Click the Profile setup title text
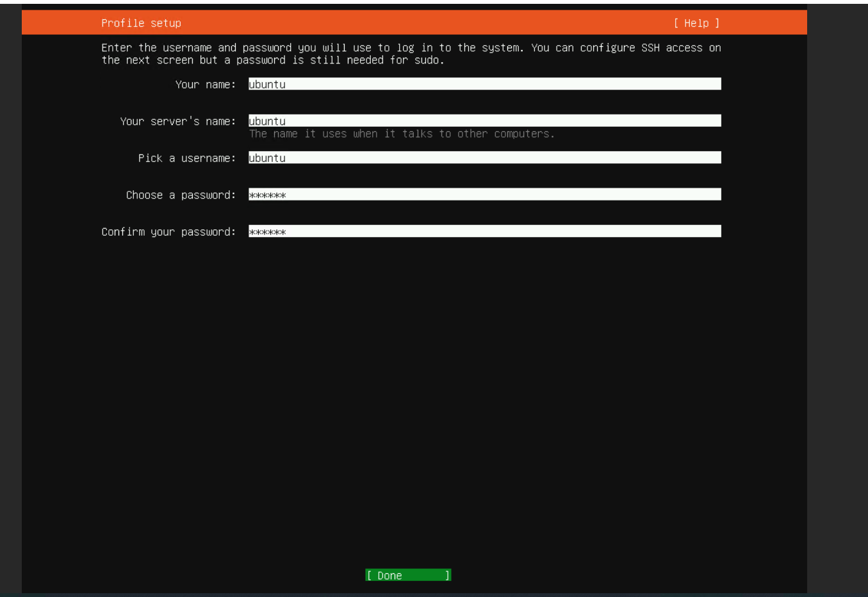Image resolution: width=868 pixels, height=597 pixels. click(x=141, y=23)
